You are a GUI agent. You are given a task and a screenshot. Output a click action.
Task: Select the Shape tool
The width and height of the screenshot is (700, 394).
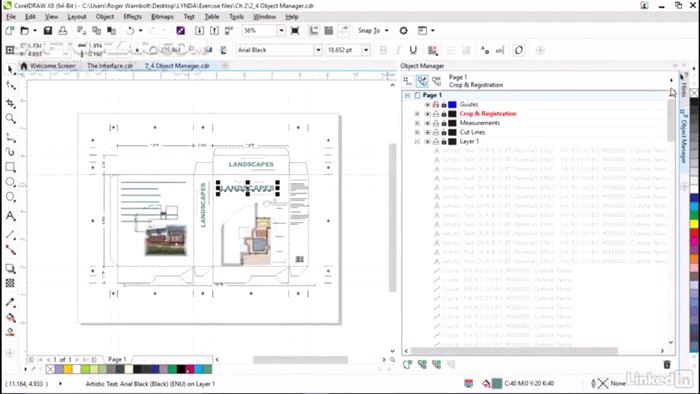[x=10, y=86]
